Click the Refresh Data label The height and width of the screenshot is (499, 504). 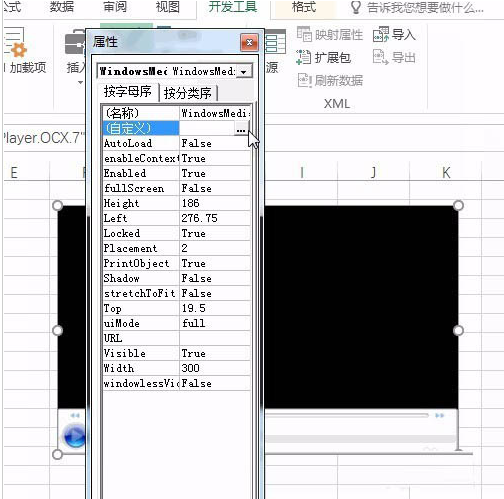(339, 81)
